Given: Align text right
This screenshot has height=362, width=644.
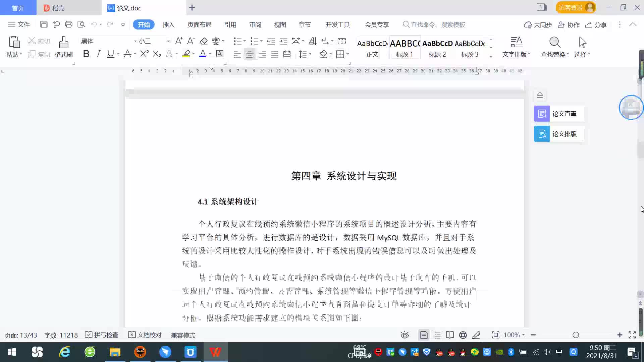Looking at the screenshot, I should (262, 54).
